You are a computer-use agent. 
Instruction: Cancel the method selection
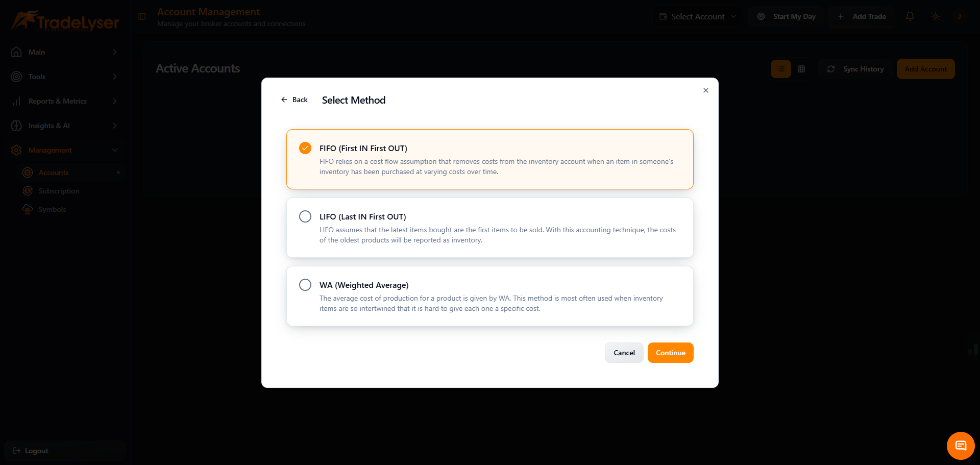coord(624,352)
